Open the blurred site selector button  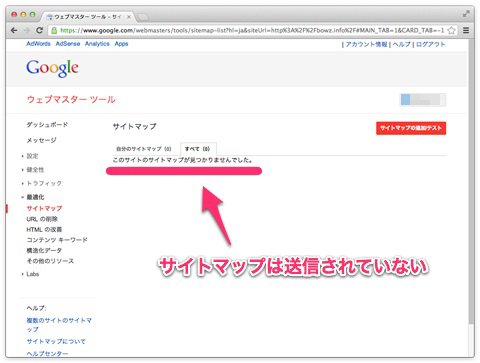click(423, 100)
